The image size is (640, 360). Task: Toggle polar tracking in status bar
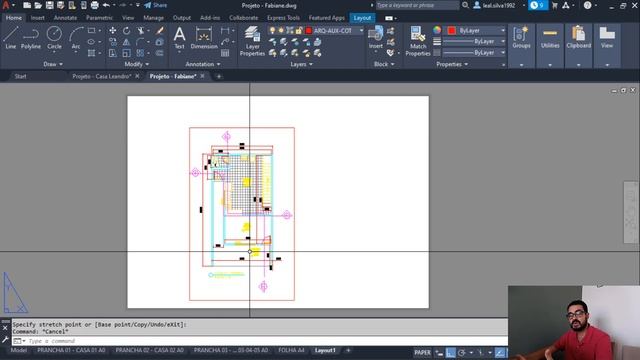462,353
